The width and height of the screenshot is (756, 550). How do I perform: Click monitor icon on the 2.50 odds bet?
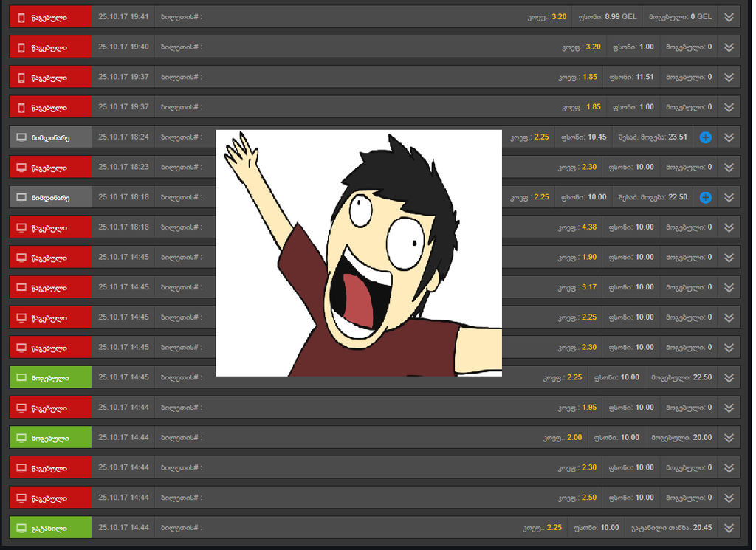click(21, 498)
